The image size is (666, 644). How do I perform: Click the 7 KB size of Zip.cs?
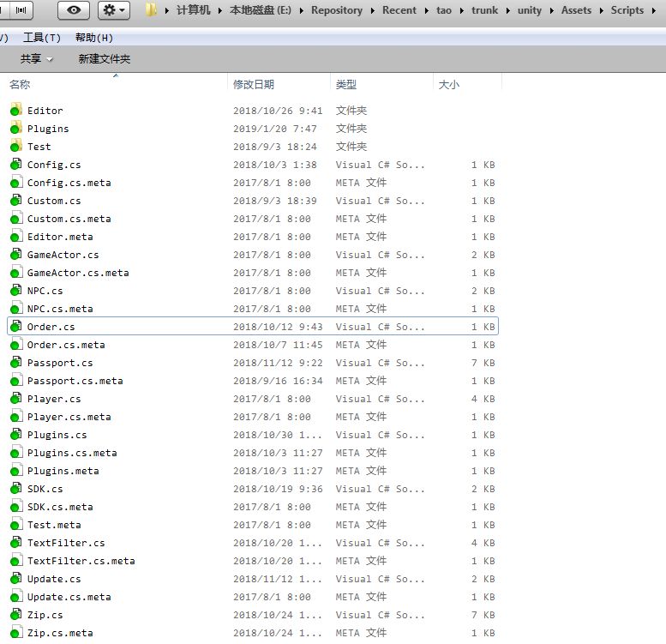[483, 615]
